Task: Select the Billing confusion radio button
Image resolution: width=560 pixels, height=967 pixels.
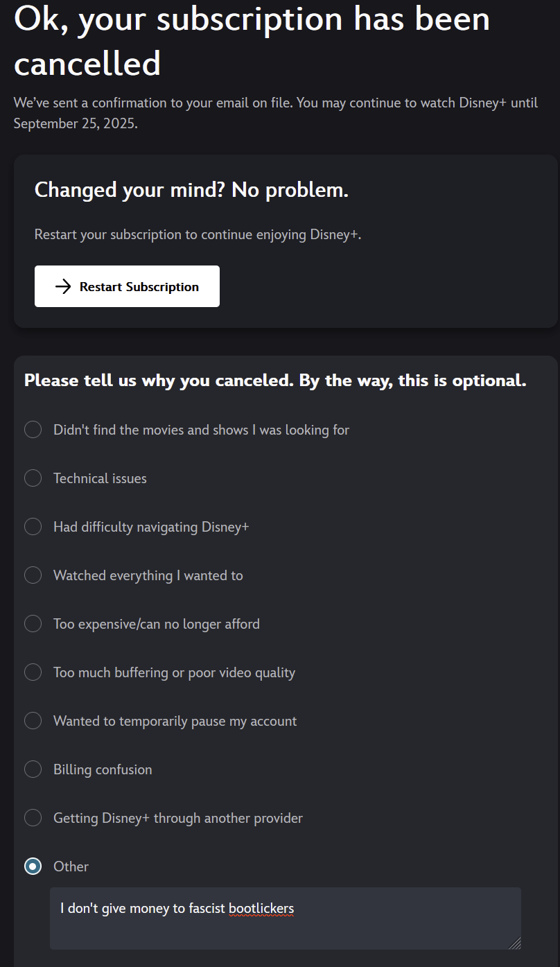Action: 33,769
